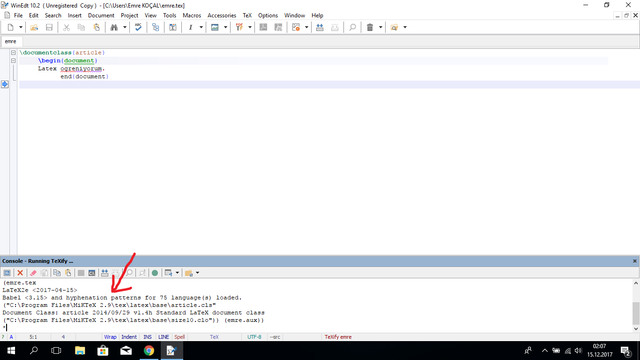Screen dimensions: 640x360
Task: Toggle LINE mode in status bar
Action: click(163, 337)
